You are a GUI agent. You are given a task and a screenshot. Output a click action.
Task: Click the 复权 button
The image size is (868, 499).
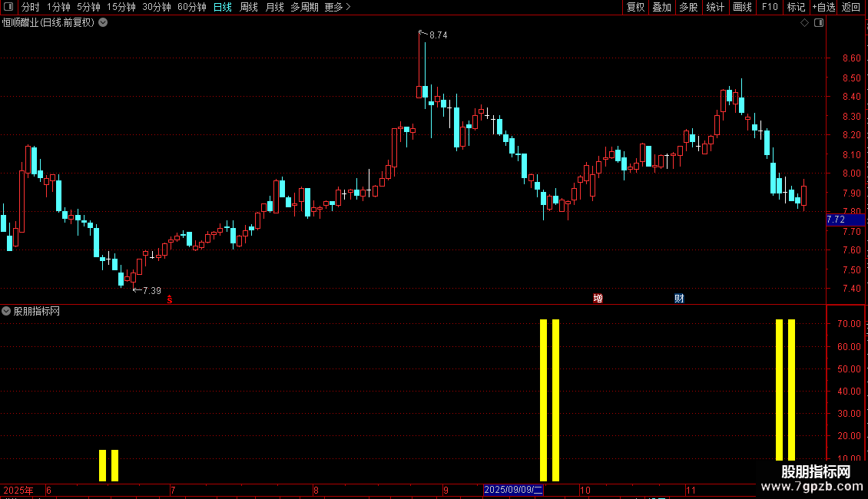[635, 7]
